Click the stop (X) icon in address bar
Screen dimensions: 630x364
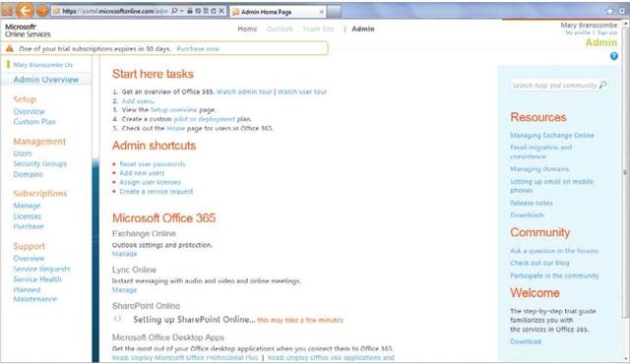(x=220, y=11)
